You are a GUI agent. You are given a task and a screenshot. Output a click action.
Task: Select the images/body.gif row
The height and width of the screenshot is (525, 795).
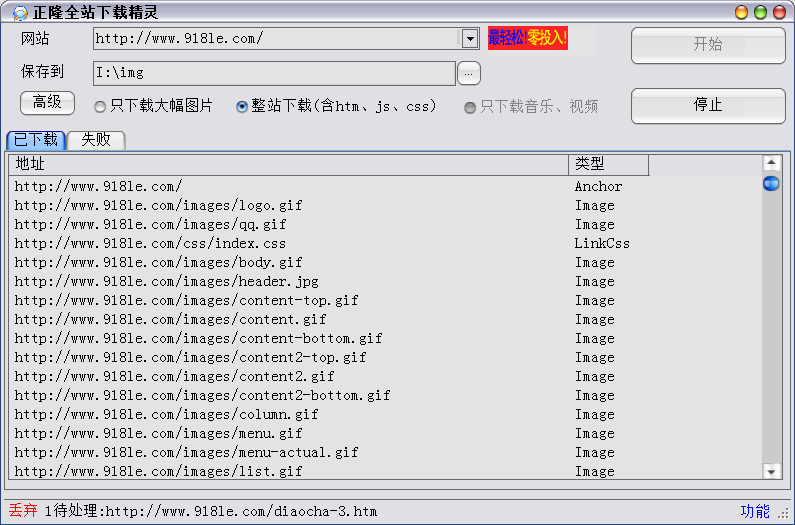tap(385, 263)
